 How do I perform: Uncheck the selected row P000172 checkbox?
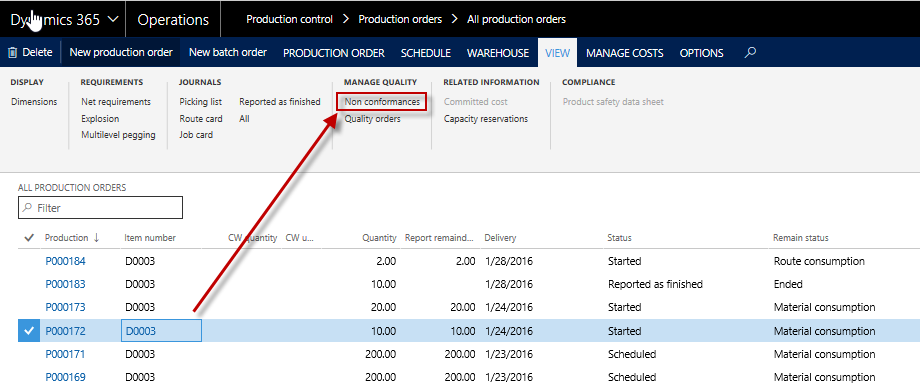pyautogui.click(x=28, y=331)
